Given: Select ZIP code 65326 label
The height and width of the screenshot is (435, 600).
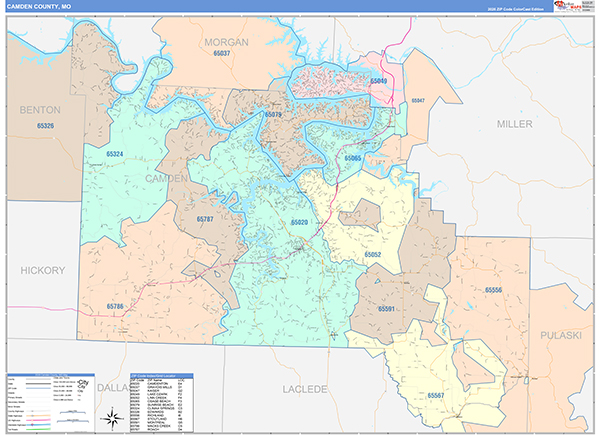Looking at the screenshot, I should (x=45, y=126).
